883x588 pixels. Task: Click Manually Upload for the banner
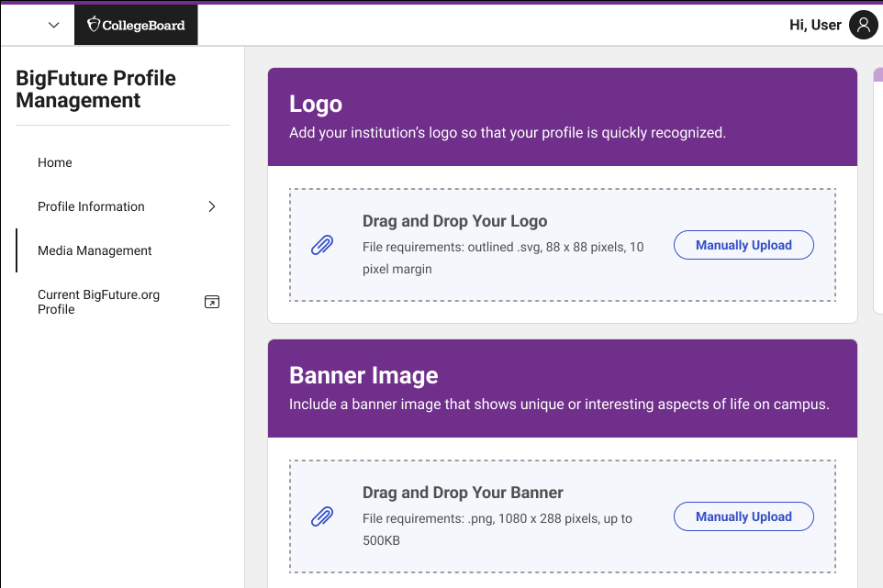click(x=743, y=516)
